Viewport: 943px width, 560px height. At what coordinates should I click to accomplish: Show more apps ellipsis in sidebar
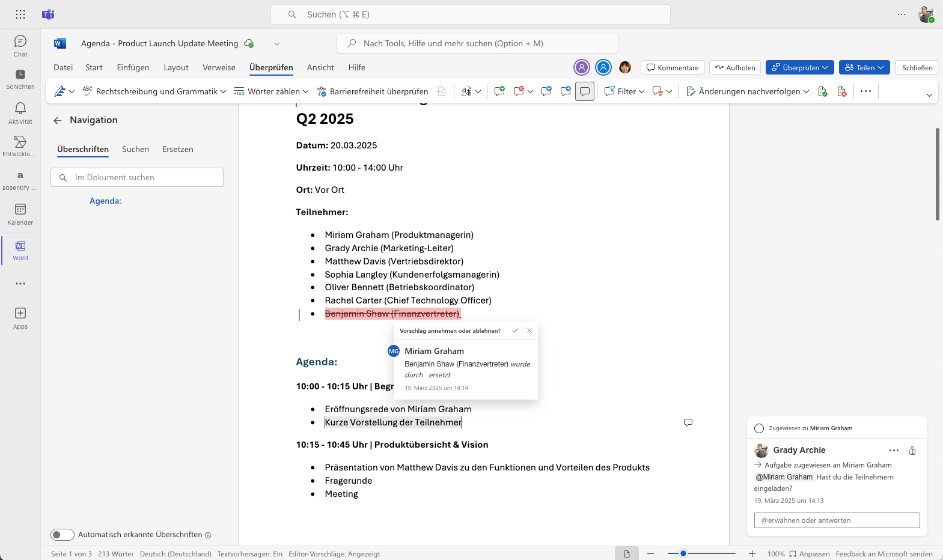tap(20, 284)
